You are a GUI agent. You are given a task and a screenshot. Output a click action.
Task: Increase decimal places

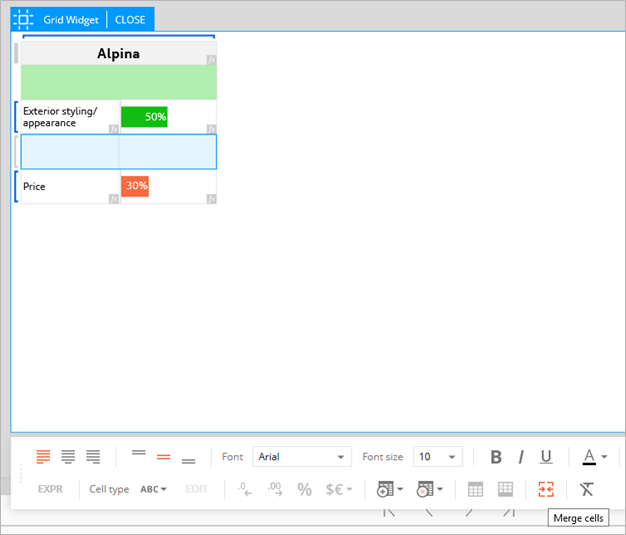275,489
